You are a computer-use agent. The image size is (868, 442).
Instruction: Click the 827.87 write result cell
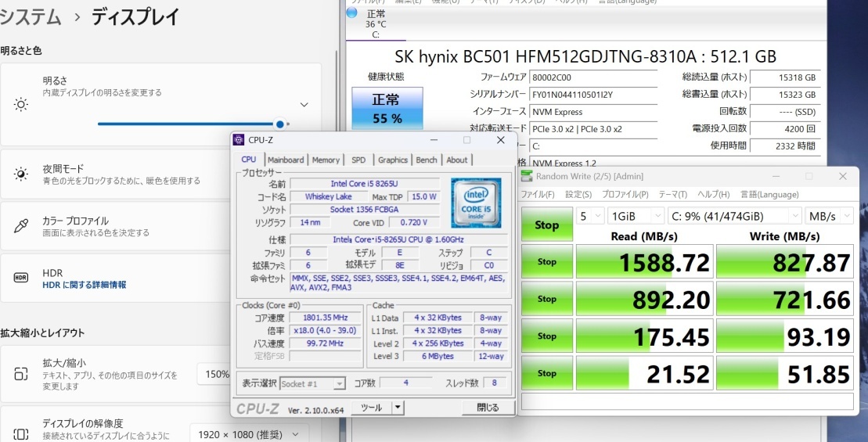(783, 261)
